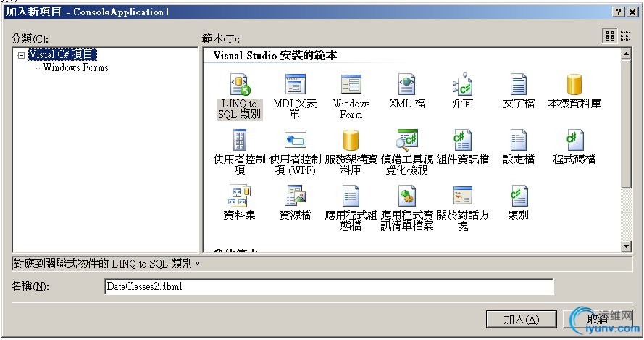Switch to large icons view
This screenshot has width=644, height=340.
pos(611,36)
